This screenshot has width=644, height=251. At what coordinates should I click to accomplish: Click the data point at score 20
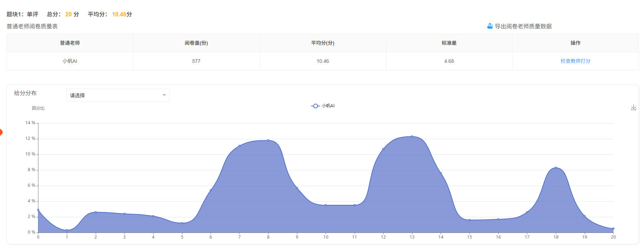613,229
